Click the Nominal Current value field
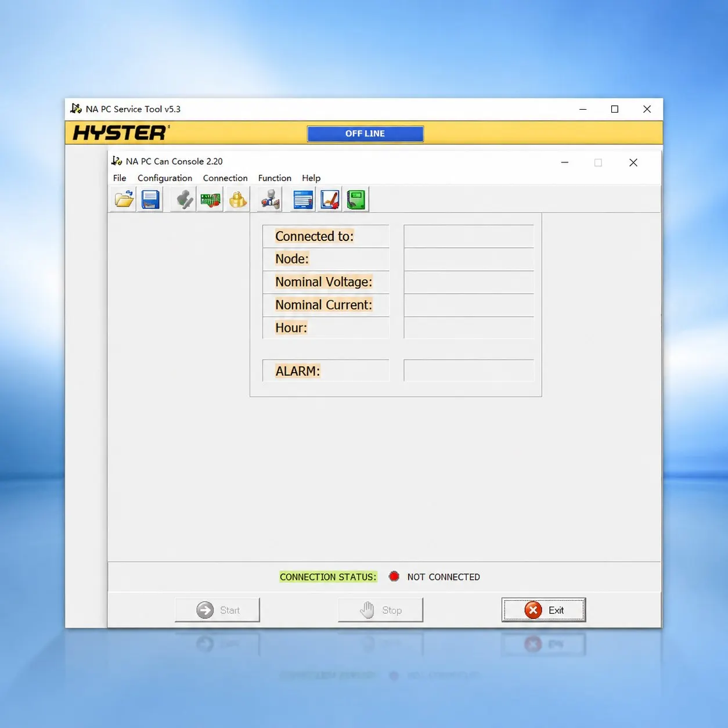 pos(468,305)
